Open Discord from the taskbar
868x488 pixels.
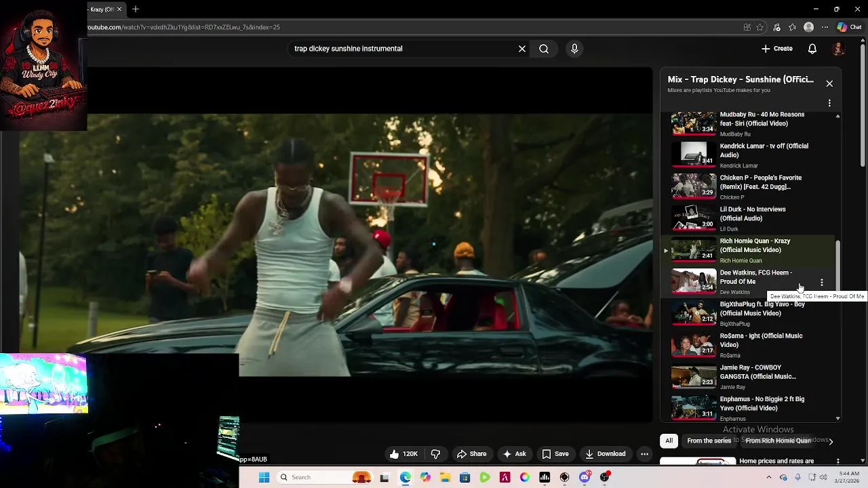(x=585, y=478)
